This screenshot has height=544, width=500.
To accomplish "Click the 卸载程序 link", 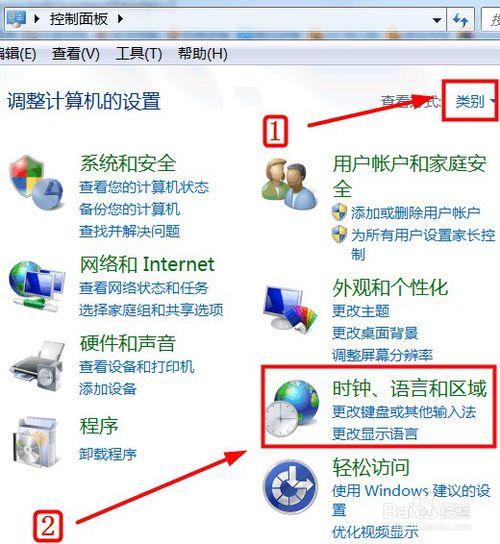I will pos(108,454).
